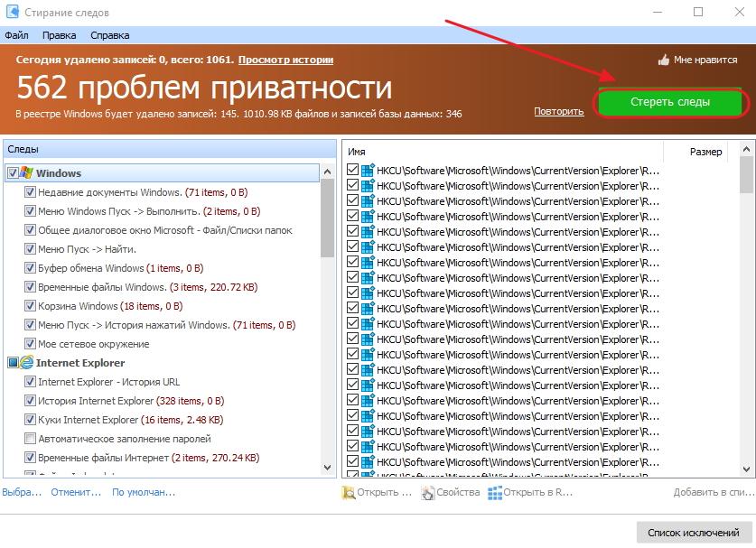The image size is (756, 548).
Task: Click Добавить в спи… link
Action: point(713,492)
